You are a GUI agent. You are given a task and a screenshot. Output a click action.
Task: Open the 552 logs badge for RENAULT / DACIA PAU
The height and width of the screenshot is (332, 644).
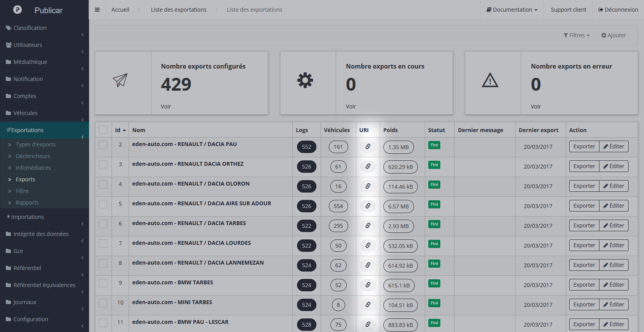[x=307, y=147]
